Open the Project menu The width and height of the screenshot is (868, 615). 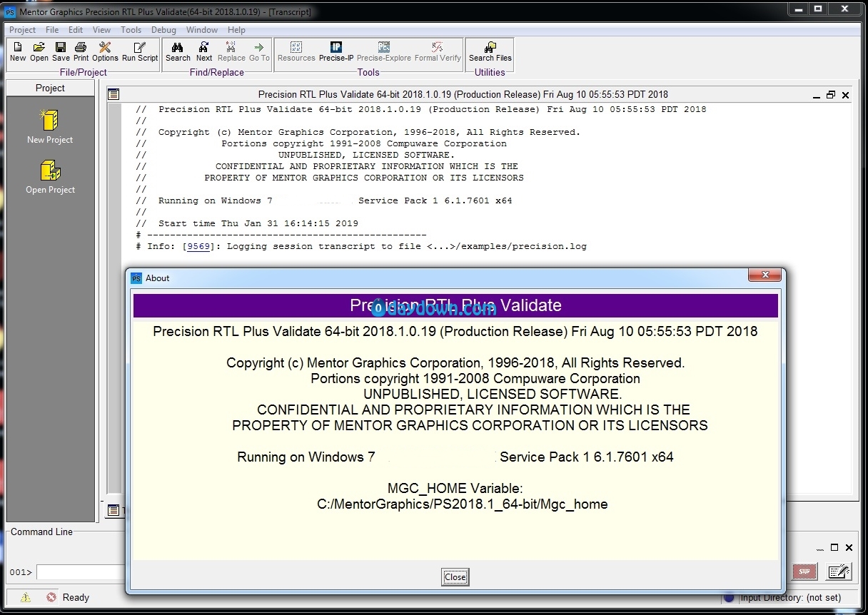[22, 30]
